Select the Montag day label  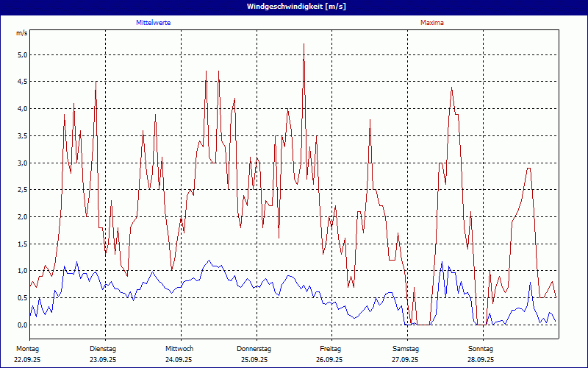(x=27, y=348)
